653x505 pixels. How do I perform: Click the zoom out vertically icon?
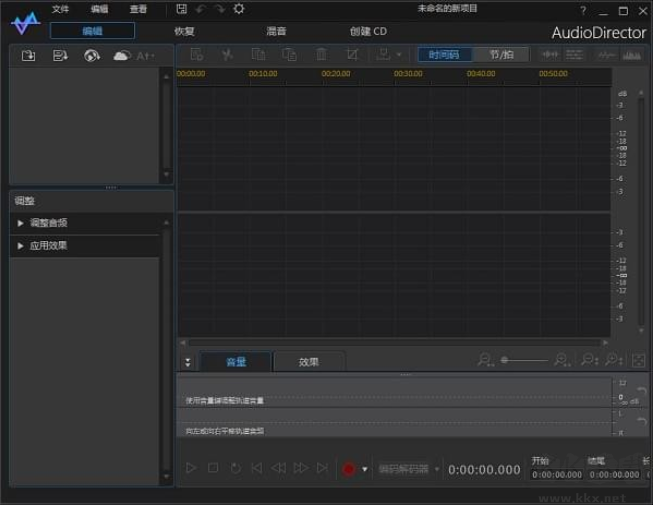[589, 360]
